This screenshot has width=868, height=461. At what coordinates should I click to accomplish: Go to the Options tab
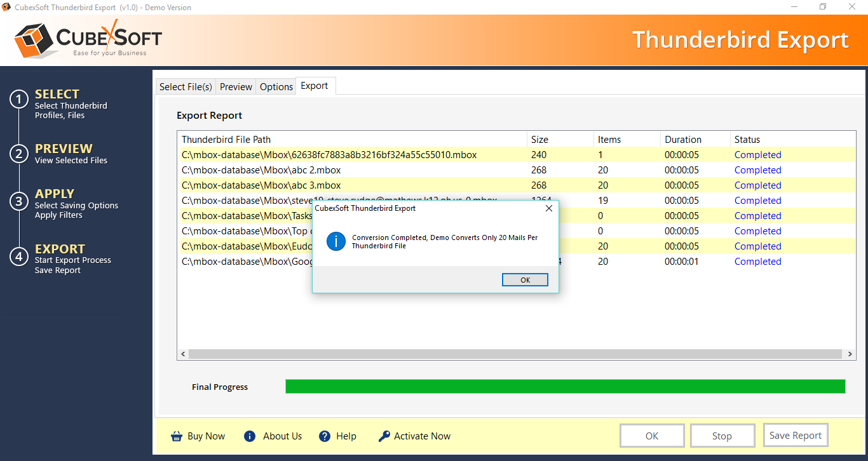pos(276,87)
